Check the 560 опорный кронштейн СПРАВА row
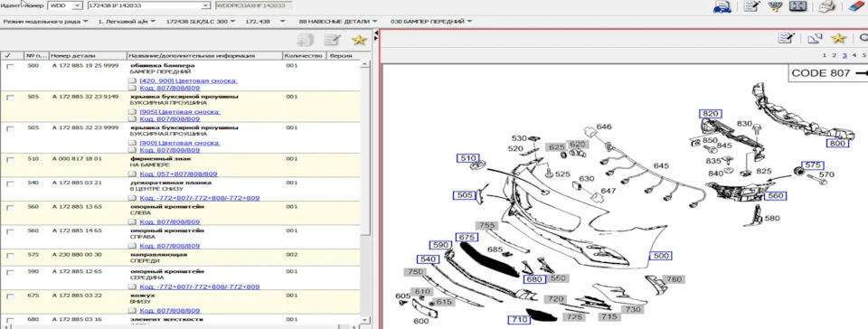 (x=9, y=231)
